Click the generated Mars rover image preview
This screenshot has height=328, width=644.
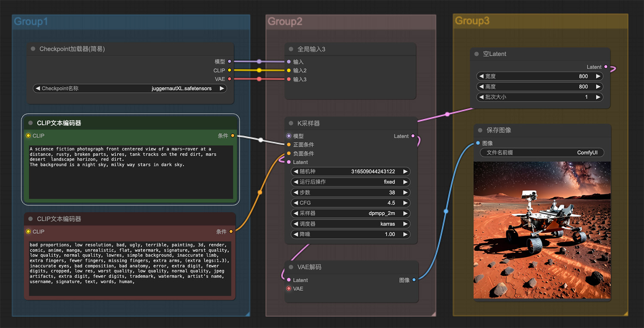coord(542,230)
